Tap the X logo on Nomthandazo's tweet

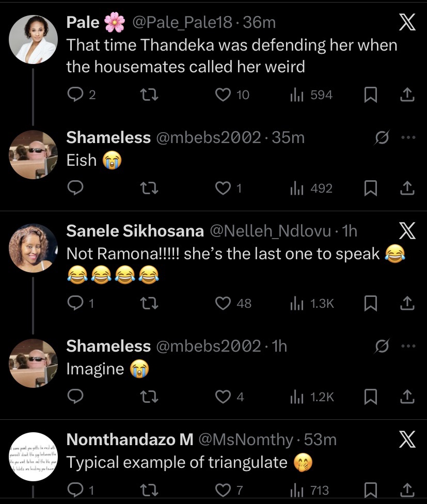tap(407, 439)
